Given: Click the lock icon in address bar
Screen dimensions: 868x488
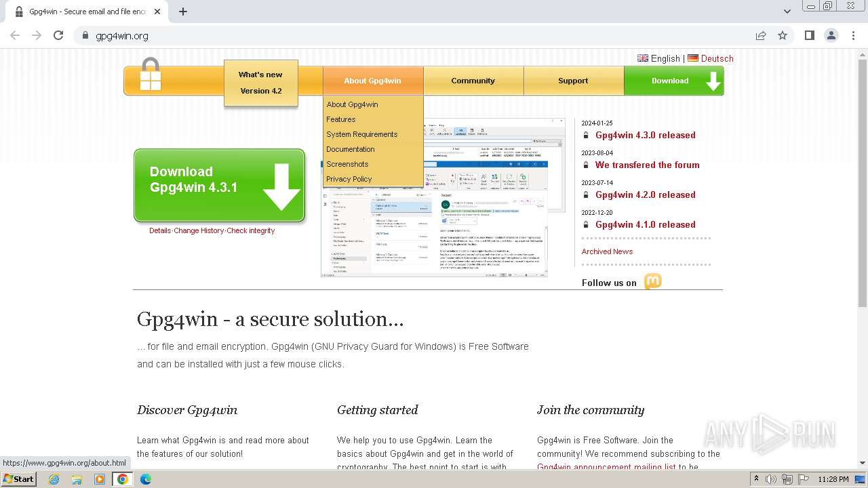Looking at the screenshot, I should click(x=85, y=35).
